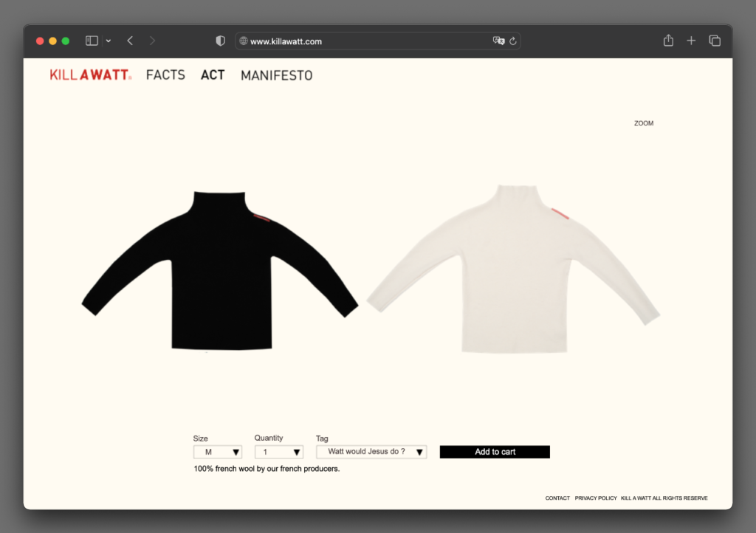756x533 pixels.
Task: Go back using the back arrow
Action: coord(130,41)
